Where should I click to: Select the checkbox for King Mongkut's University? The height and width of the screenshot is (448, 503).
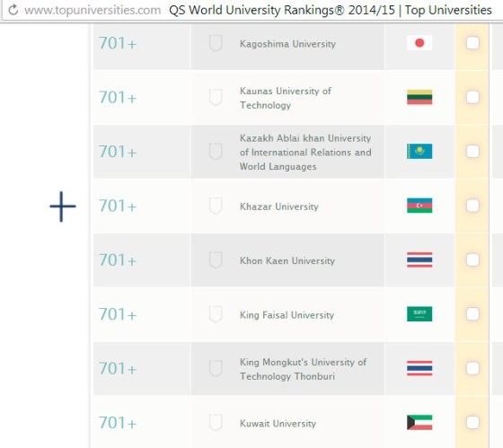pos(472,368)
